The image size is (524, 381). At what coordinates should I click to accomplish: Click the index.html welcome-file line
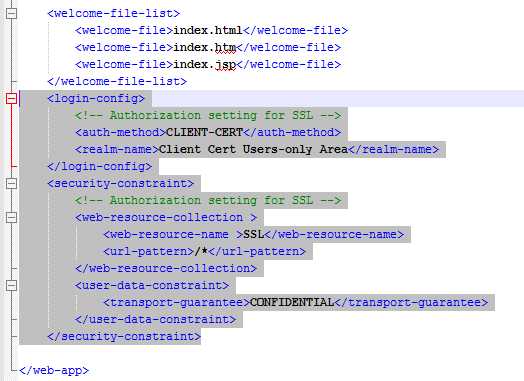212,31
